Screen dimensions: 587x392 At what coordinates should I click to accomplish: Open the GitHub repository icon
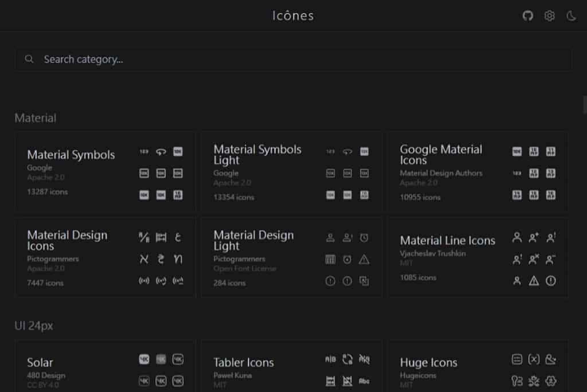pyautogui.click(x=527, y=16)
